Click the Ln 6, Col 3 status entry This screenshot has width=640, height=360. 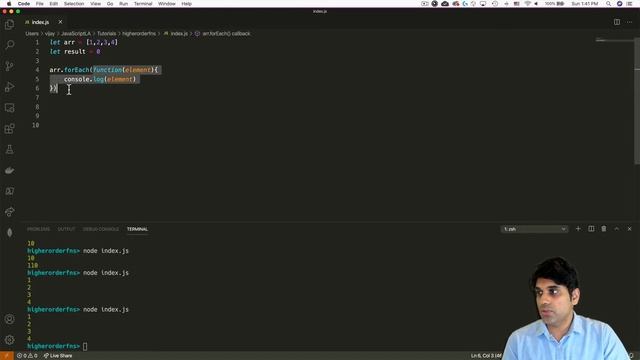click(x=486, y=356)
